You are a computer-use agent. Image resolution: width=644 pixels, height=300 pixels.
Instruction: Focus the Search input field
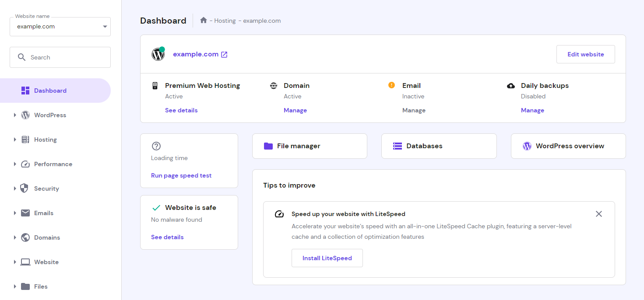coord(60,57)
